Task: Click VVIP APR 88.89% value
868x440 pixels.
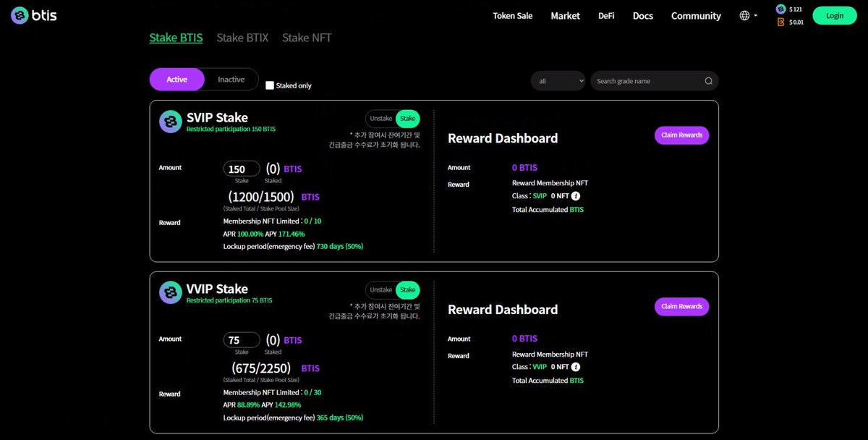Action: (x=248, y=405)
